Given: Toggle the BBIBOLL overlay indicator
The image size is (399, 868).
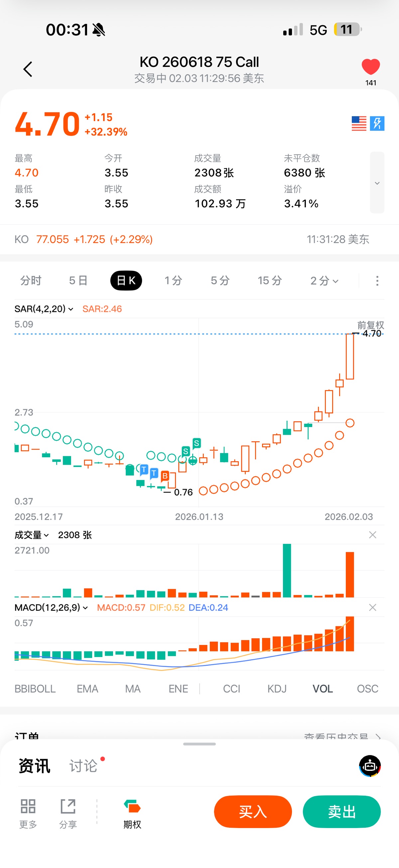Looking at the screenshot, I should click(x=35, y=689).
